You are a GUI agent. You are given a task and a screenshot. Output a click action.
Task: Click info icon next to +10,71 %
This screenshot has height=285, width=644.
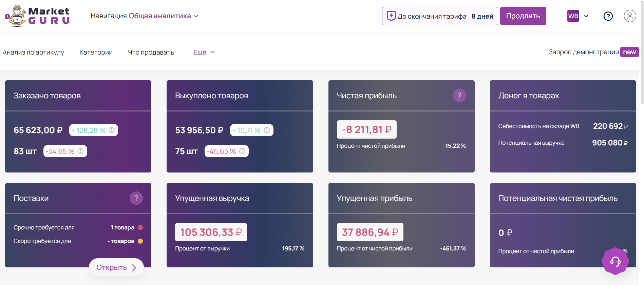[267, 130]
